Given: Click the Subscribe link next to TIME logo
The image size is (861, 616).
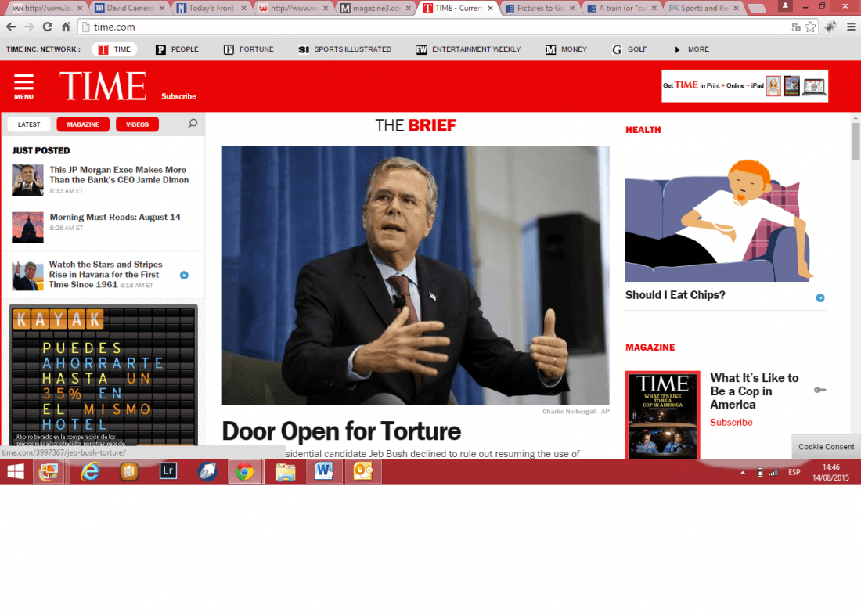Looking at the screenshot, I should [178, 96].
